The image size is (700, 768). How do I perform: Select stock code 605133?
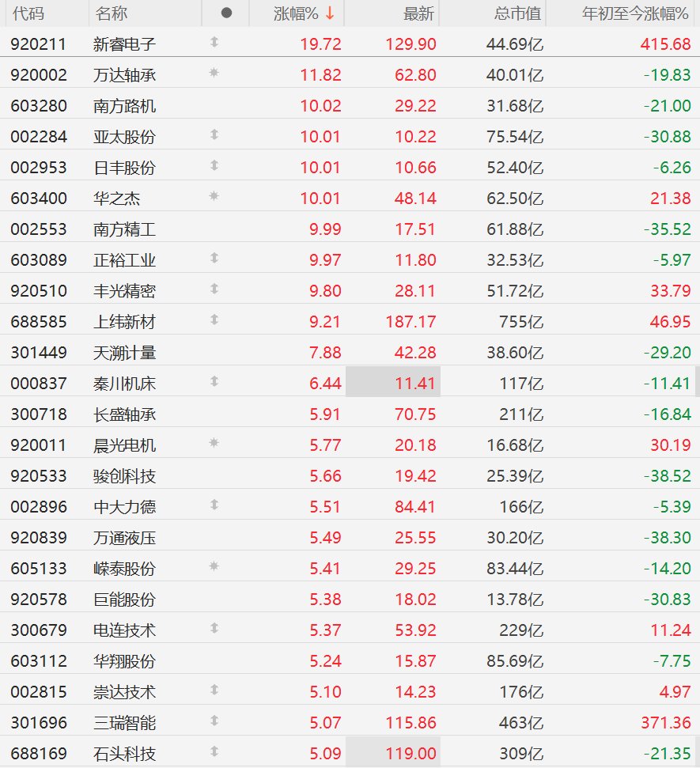pyautogui.click(x=39, y=569)
